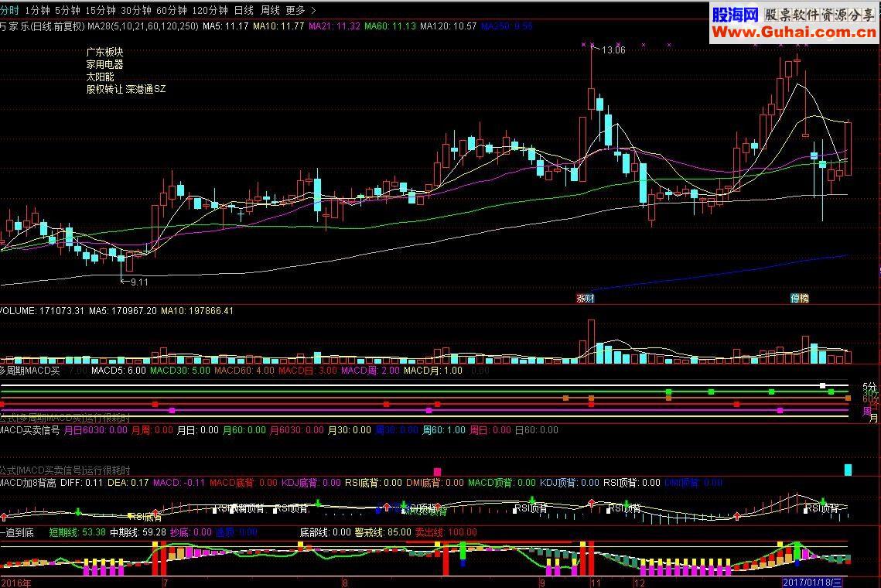
Task: Click the MA5: 11.17 value
Action: tap(225, 26)
